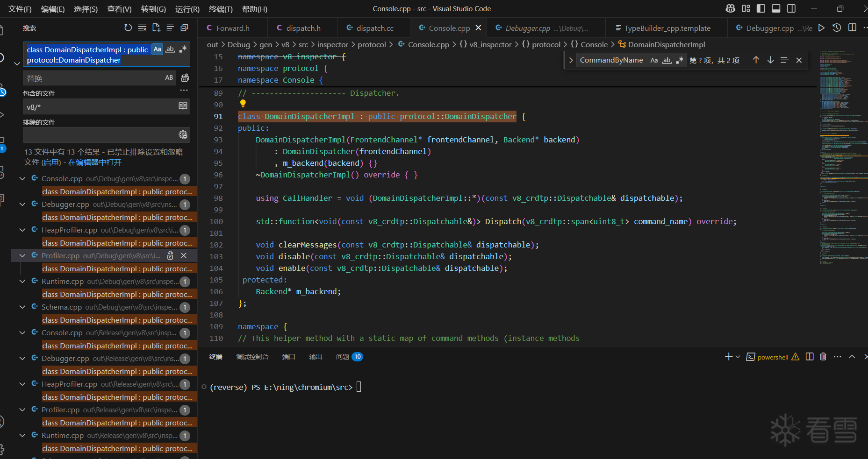Open terminal launch profile dropdown

(738, 357)
